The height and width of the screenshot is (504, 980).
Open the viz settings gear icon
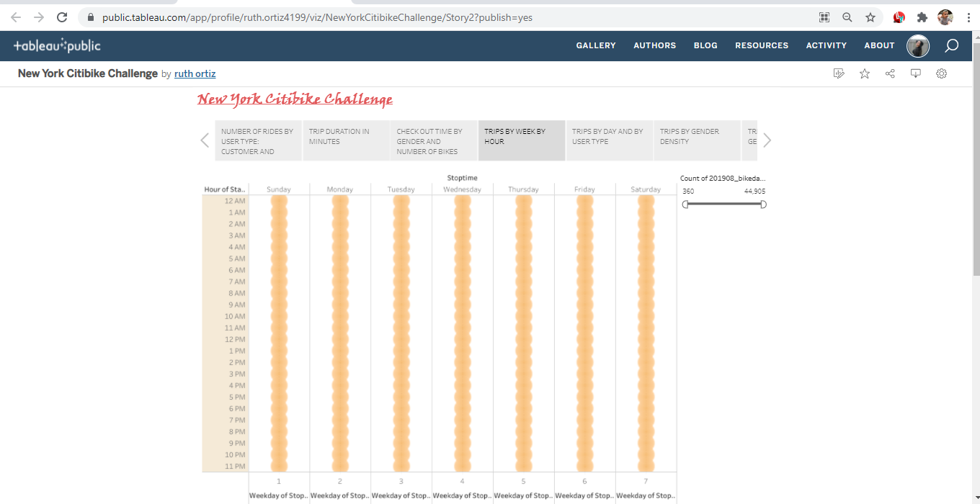tap(942, 73)
